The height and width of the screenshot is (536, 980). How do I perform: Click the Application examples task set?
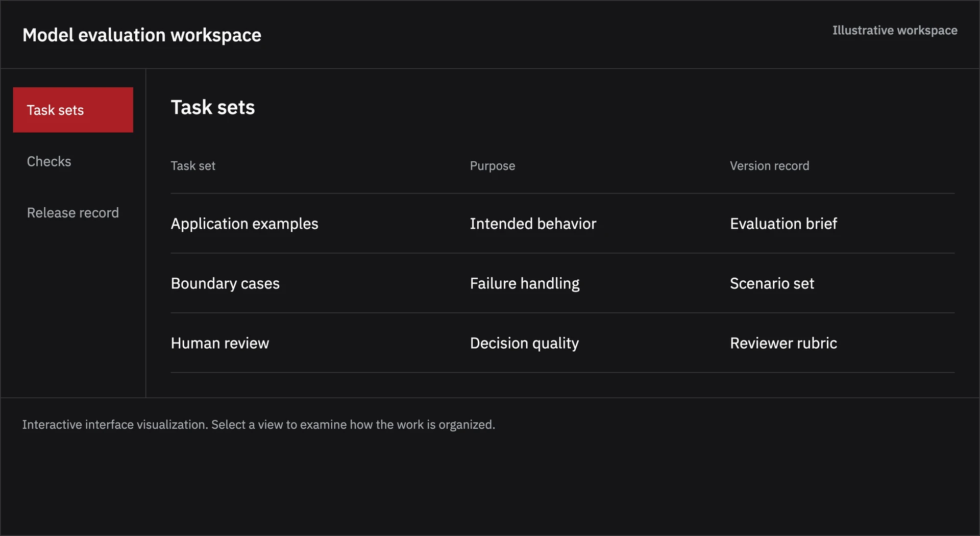(x=244, y=224)
